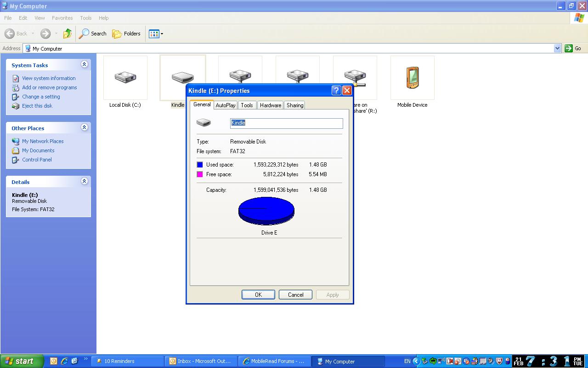
Task: Open 10 Reminders taskbar button
Action: 128,361
